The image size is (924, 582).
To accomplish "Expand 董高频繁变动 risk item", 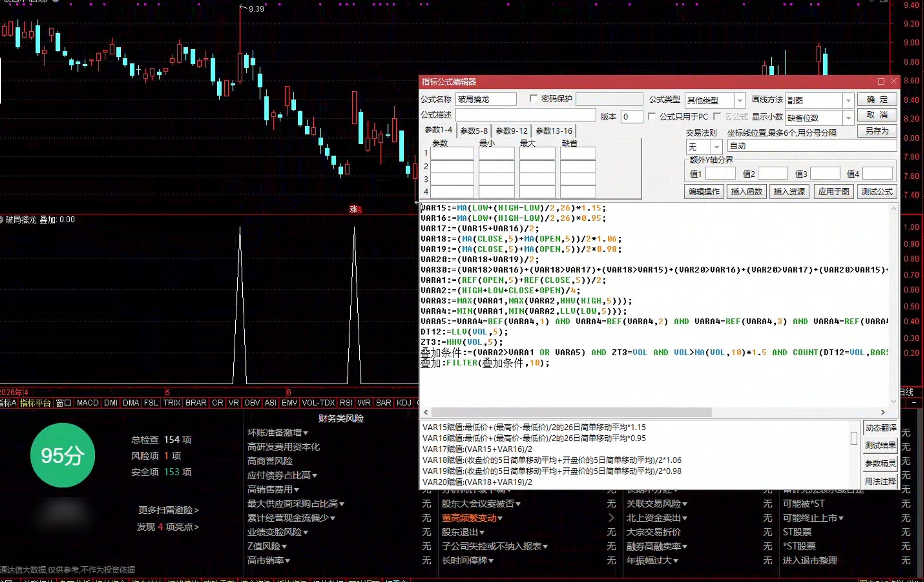I will coord(472,518).
